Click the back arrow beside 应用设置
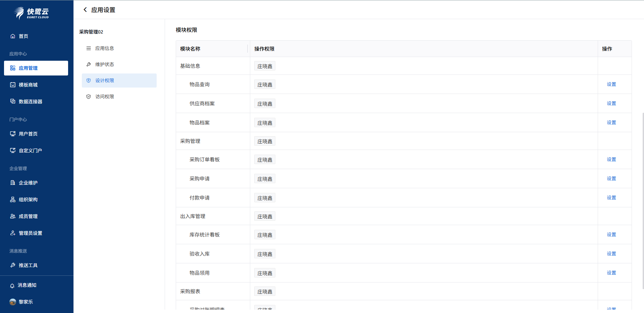This screenshot has width=644, height=313. tap(85, 10)
